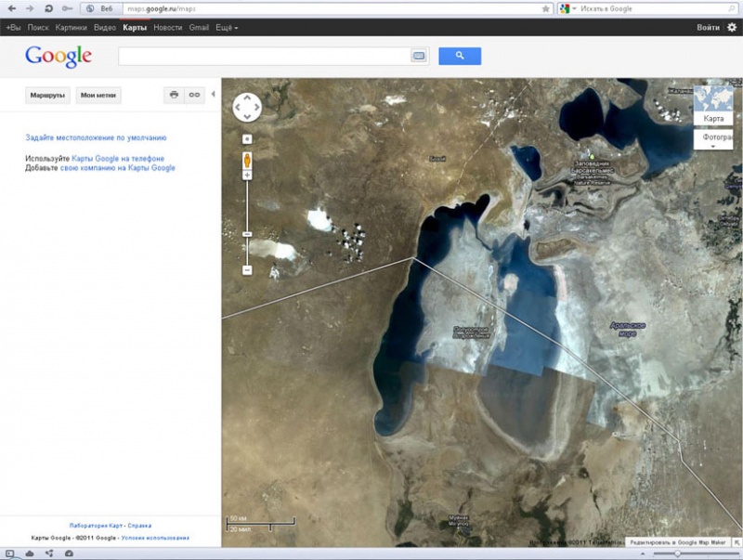Select the Street View pegman icon

[x=247, y=160]
